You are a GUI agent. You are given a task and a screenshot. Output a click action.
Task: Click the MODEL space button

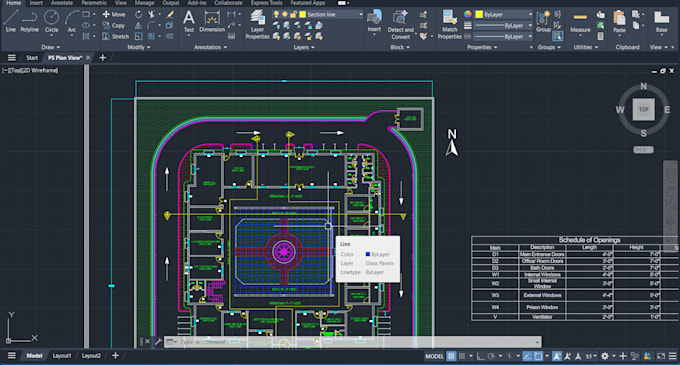[434, 356]
